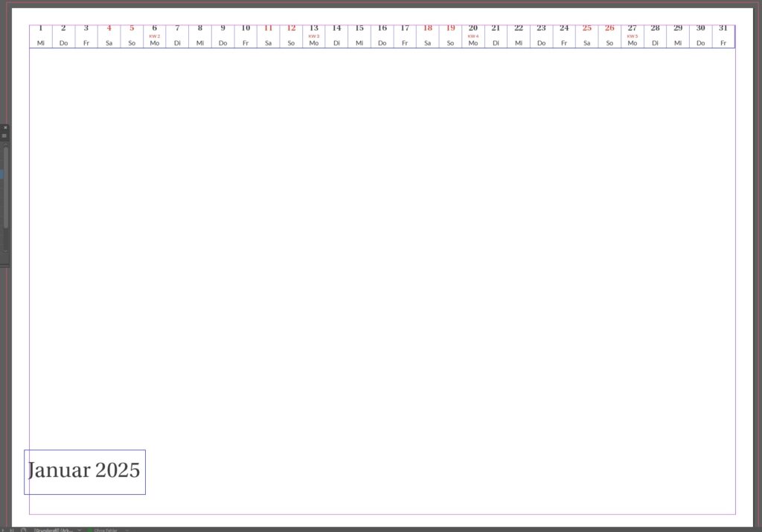Click the green preflight status indicator
Screen dimensions: 762x532
click(89, 530)
